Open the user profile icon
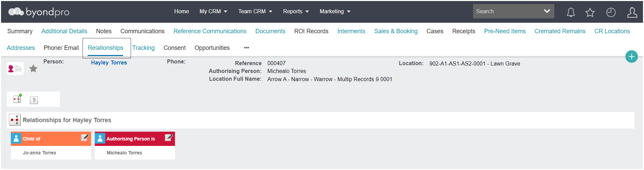The width and height of the screenshot is (644, 170). 632,13
